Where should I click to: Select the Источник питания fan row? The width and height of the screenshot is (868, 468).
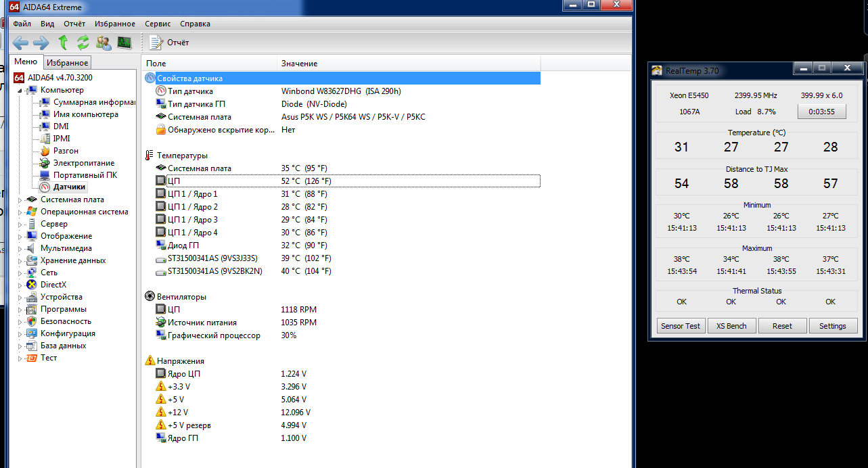tap(342, 323)
